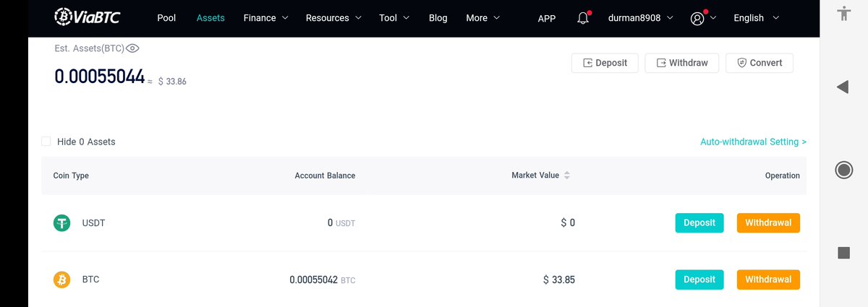Open the notifications bell
868x307 pixels.
(584, 17)
